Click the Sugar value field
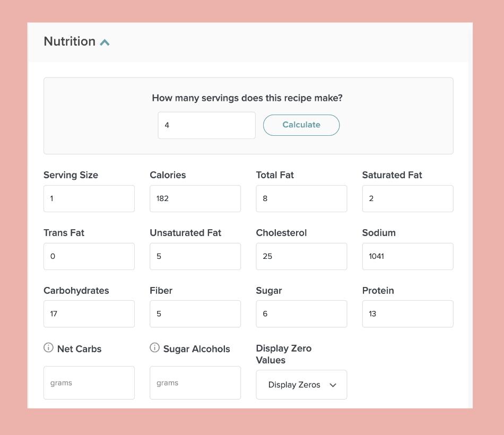 click(x=301, y=314)
